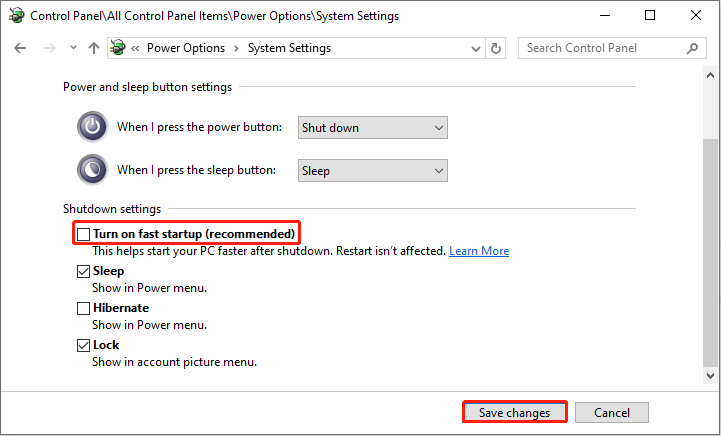Click the Control Panel title bar icon

pos(16,16)
